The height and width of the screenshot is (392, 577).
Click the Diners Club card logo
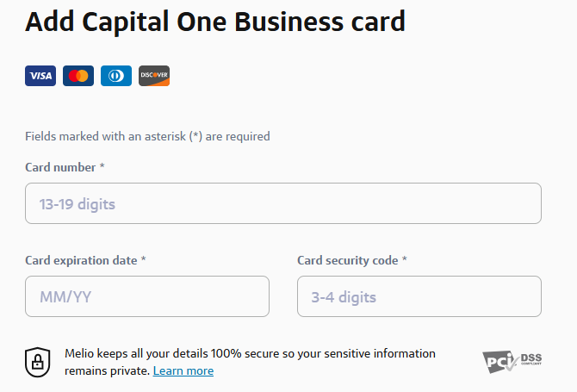click(x=116, y=76)
